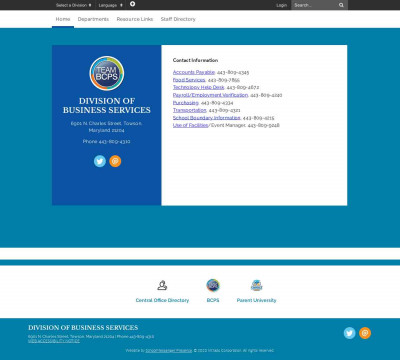Viewport: 400px width, 360px height.
Task: Open the Resource Links menu
Action: [x=135, y=19]
